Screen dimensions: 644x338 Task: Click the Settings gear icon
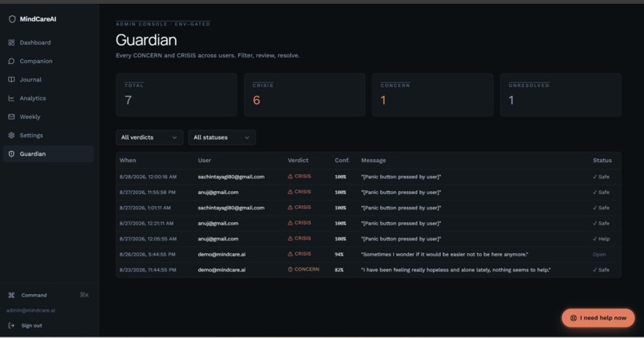pyautogui.click(x=11, y=135)
